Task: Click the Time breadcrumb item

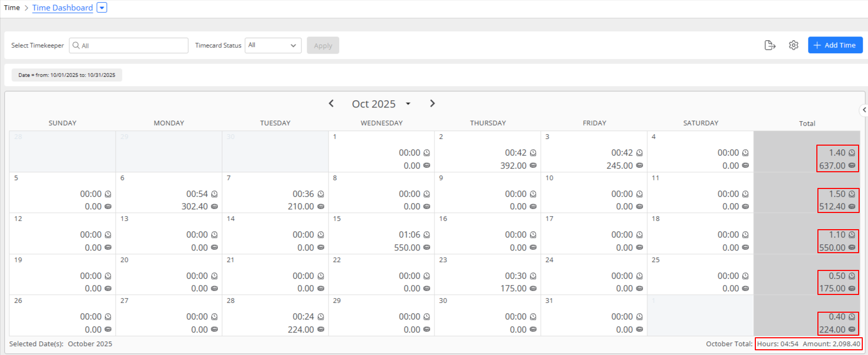Action: [12, 8]
